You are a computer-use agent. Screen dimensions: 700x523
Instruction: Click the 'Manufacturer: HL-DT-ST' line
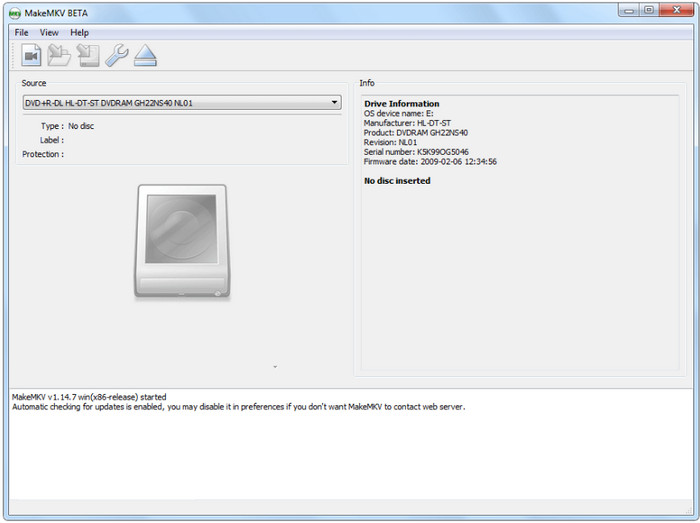click(407, 123)
